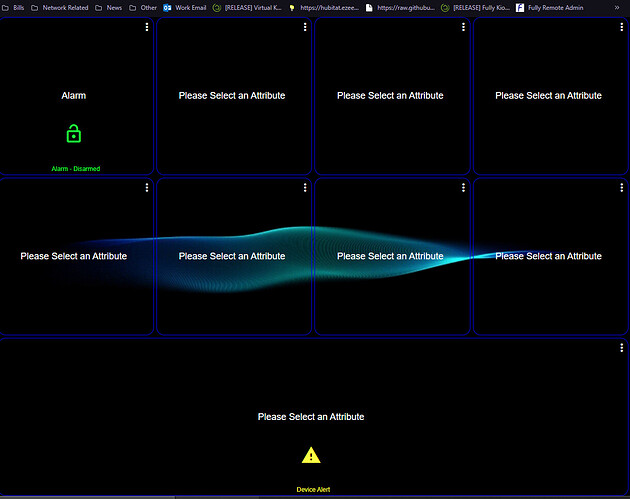Open the raw.githubusercontent bookmark link
The image size is (630, 499).
tap(400, 7)
